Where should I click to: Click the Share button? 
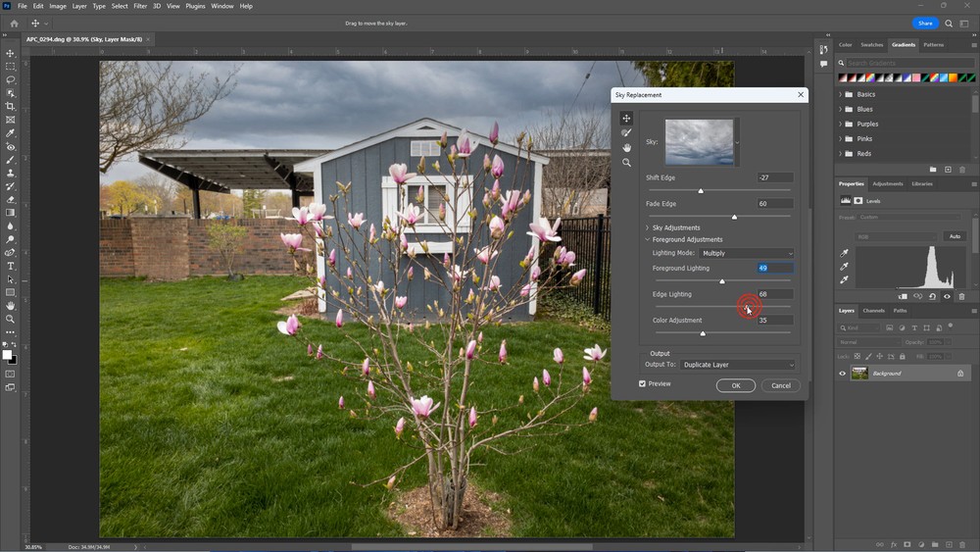pos(925,24)
